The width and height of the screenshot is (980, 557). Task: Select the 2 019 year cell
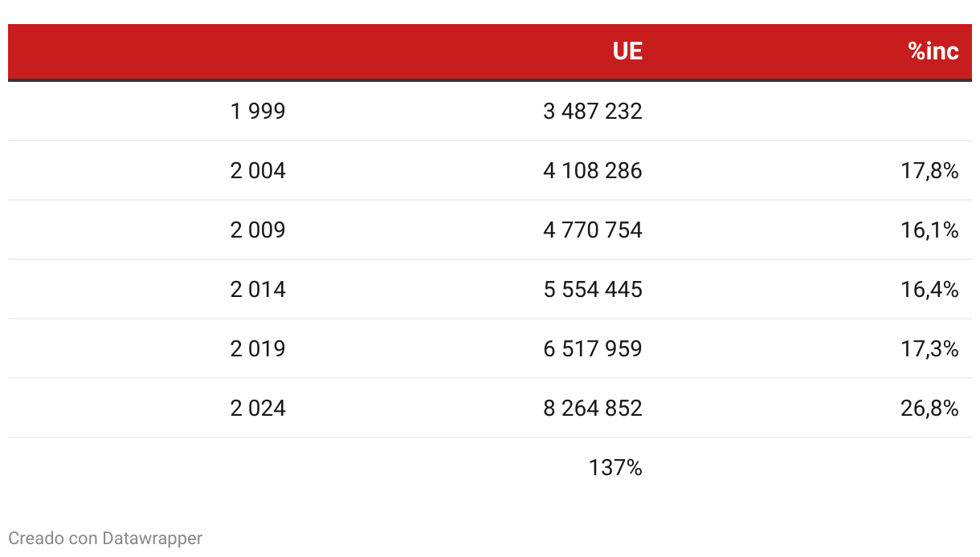pos(258,349)
